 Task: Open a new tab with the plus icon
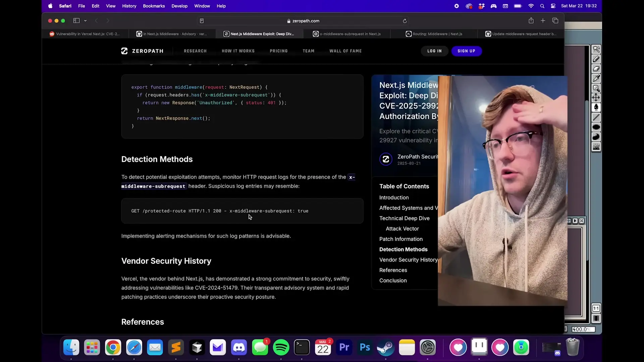click(x=543, y=21)
